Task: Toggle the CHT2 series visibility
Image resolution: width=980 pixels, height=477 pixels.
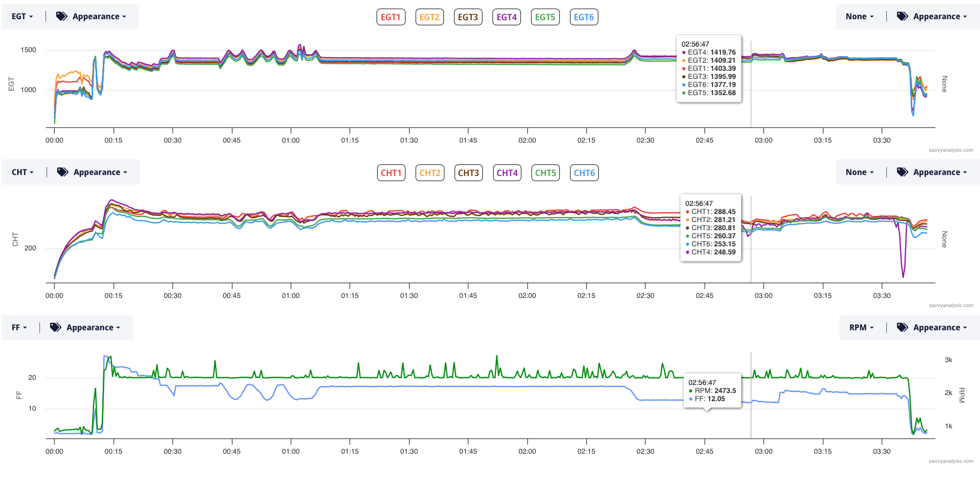Action: (430, 173)
